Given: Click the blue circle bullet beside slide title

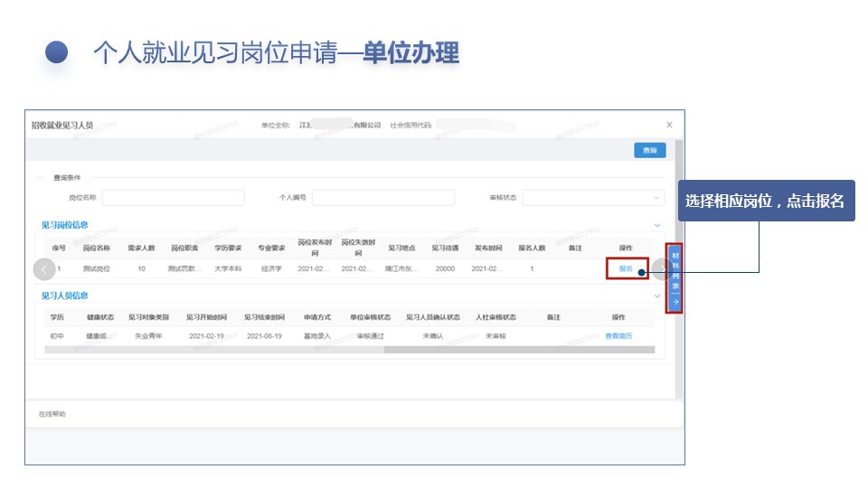Looking at the screenshot, I should point(57,52).
